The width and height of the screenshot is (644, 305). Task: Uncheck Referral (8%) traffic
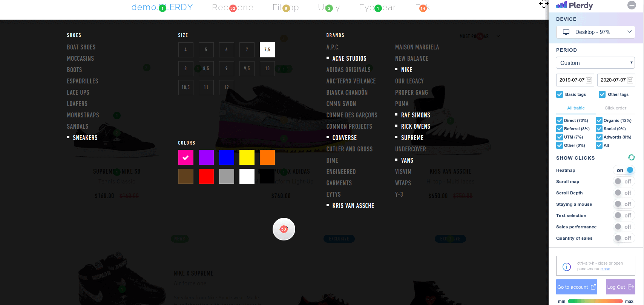[560, 129]
